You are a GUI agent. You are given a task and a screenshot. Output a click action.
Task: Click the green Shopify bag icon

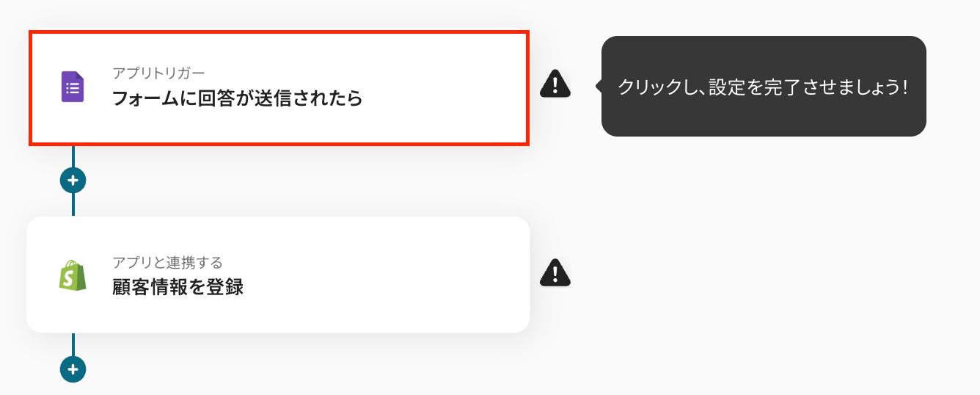click(73, 275)
